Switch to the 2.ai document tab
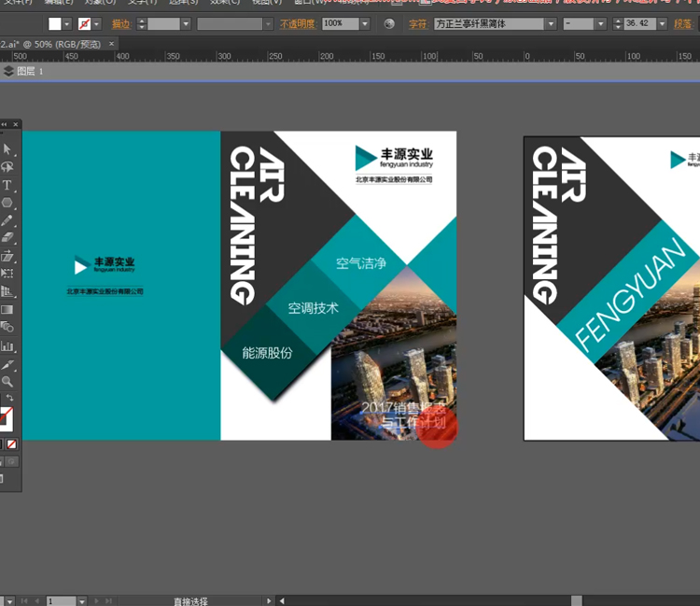700x606 pixels. pyautogui.click(x=51, y=44)
